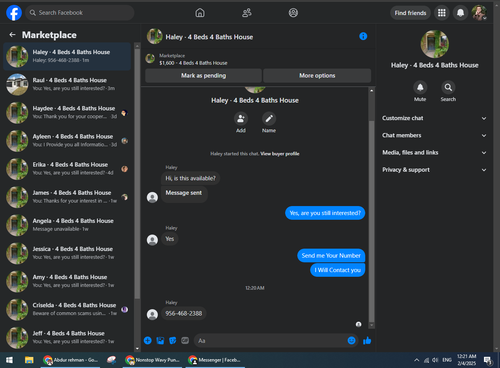Send a thumbs-up like
500x368 pixels.
tap(367, 340)
